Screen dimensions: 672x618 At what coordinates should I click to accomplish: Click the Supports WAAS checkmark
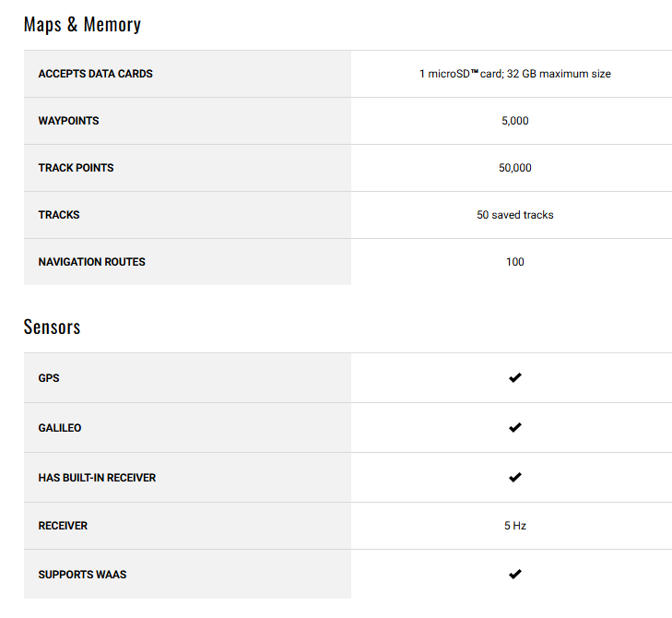coord(514,575)
